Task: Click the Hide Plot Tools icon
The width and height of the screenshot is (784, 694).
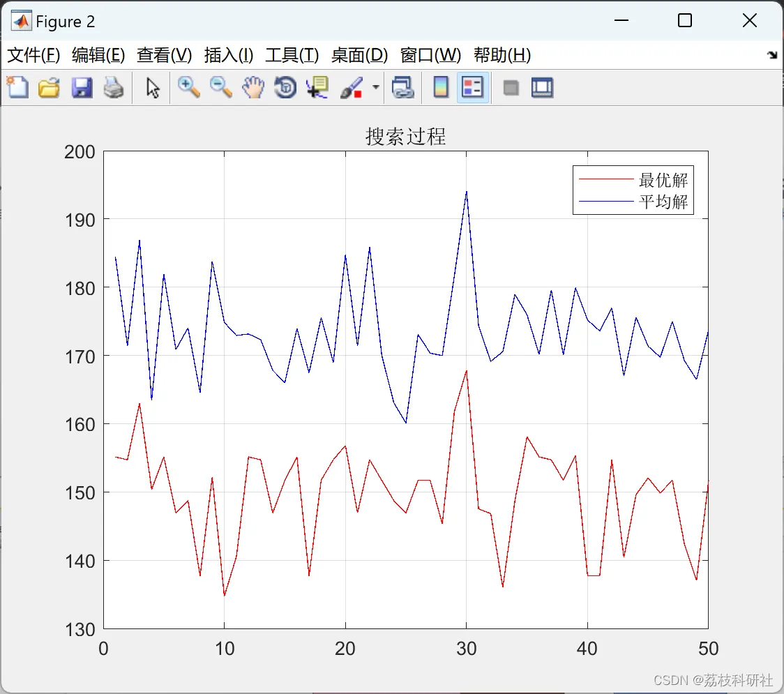Action: tap(511, 89)
